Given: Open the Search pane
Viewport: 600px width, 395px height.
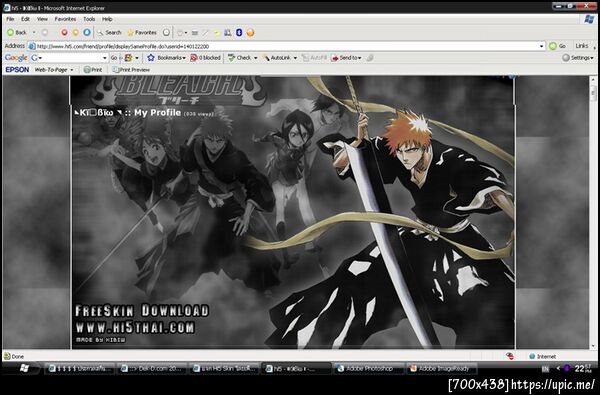Looking at the screenshot, I should click(x=109, y=33).
